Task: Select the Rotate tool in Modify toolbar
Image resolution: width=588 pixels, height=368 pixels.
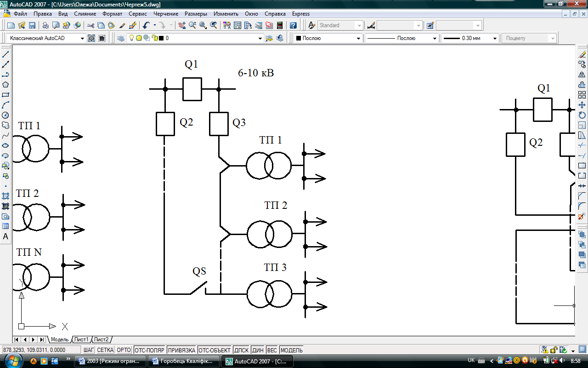Action: 582,115
